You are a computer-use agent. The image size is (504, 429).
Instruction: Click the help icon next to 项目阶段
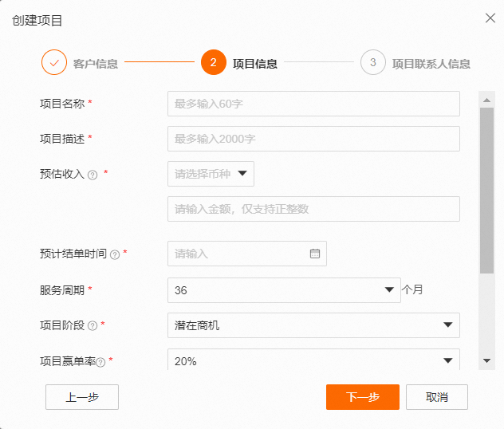(x=93, y=326)
